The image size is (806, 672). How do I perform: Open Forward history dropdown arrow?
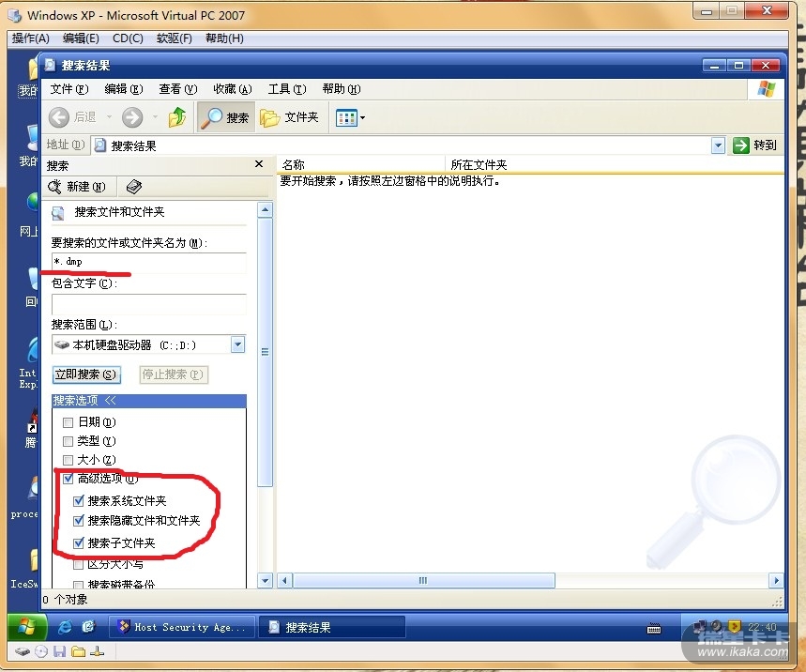[155, 117]
